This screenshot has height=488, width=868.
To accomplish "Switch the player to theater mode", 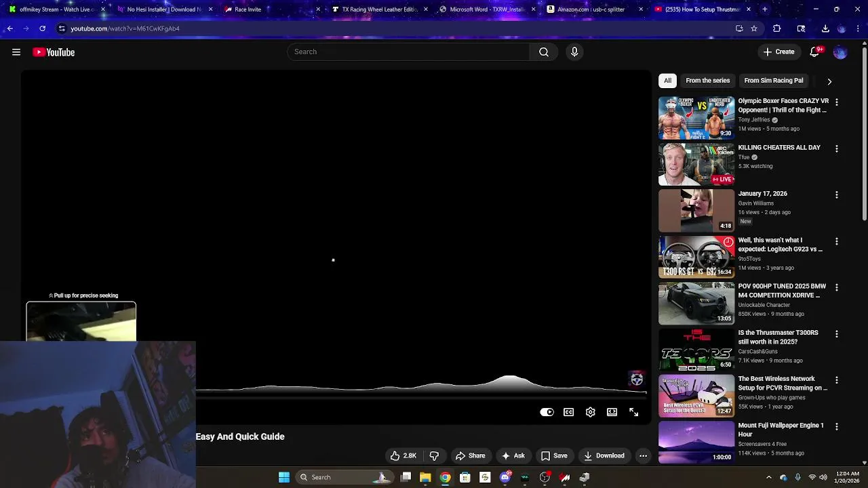I will pyautogui.click(x=612, y=412).
